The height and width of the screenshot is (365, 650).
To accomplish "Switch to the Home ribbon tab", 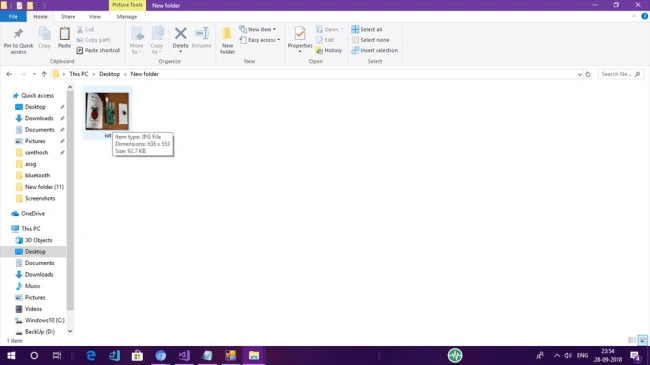I will point(40,17).
